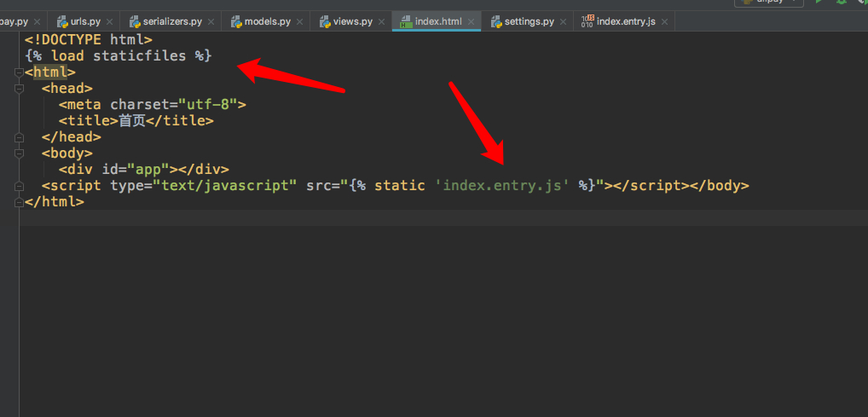Collapse the opening html tag fold marker
This screenshot has height=417, width=868.
pos(20,72)
